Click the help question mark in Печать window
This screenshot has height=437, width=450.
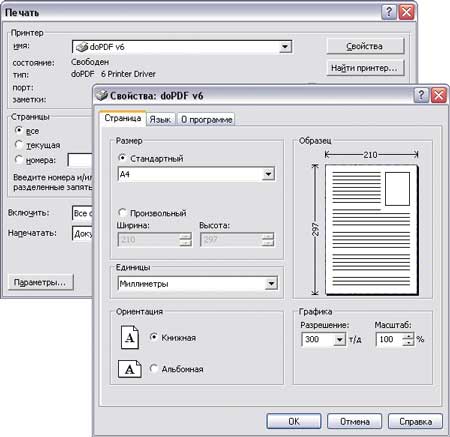coord(388,12)
